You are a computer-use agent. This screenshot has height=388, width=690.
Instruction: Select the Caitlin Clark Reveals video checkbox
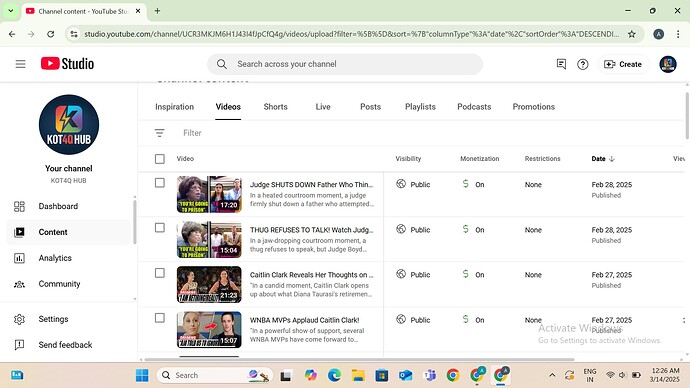(160, 273)
